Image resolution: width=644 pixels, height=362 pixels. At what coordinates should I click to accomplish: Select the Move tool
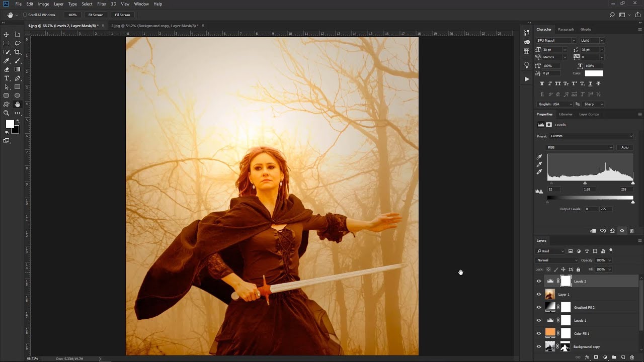point(7,35)
